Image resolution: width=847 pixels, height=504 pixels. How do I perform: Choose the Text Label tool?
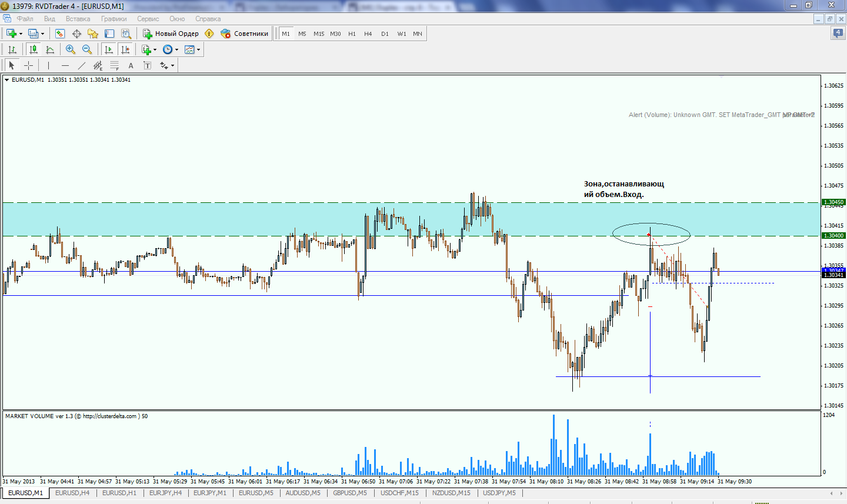click(147, 65)
